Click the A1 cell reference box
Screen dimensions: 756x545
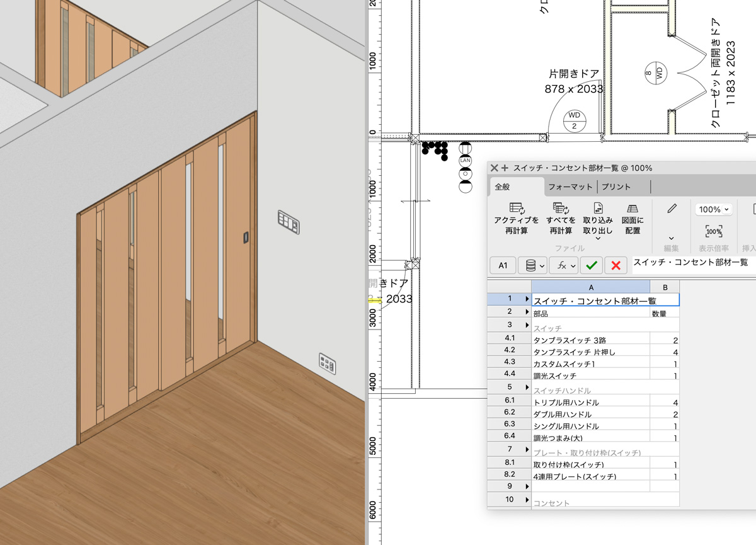point(503,265)
